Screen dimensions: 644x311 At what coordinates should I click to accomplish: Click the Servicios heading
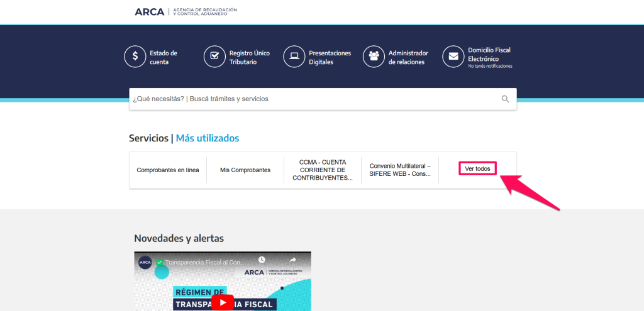(148, 138)
